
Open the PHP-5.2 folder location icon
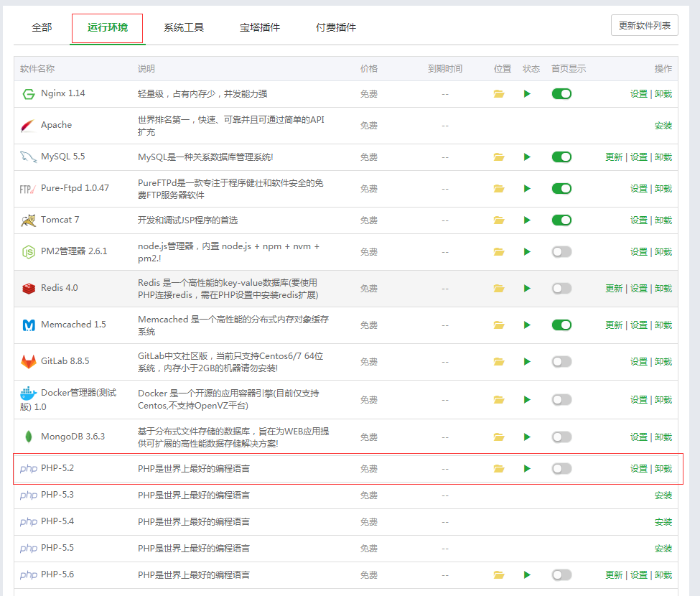coord(499,469)
